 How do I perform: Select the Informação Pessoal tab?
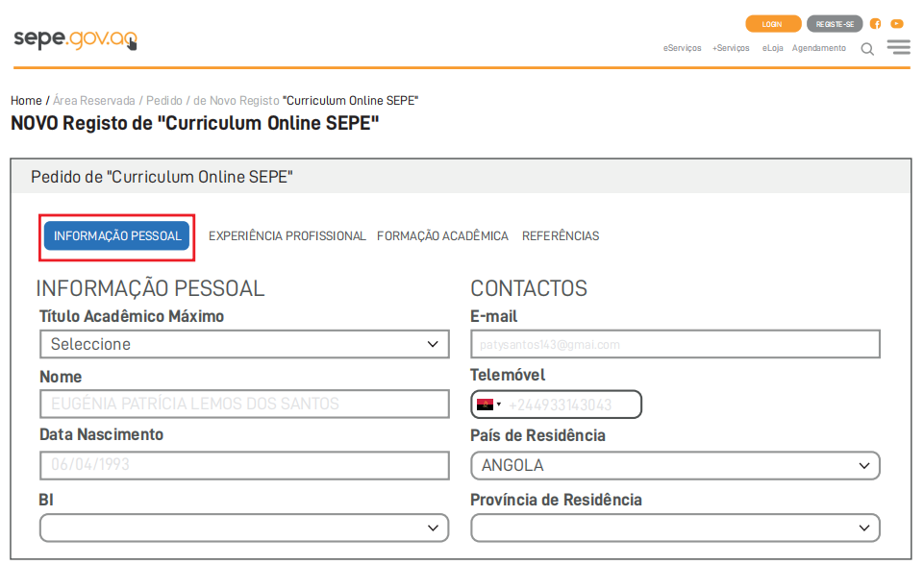tap(117, 236)
